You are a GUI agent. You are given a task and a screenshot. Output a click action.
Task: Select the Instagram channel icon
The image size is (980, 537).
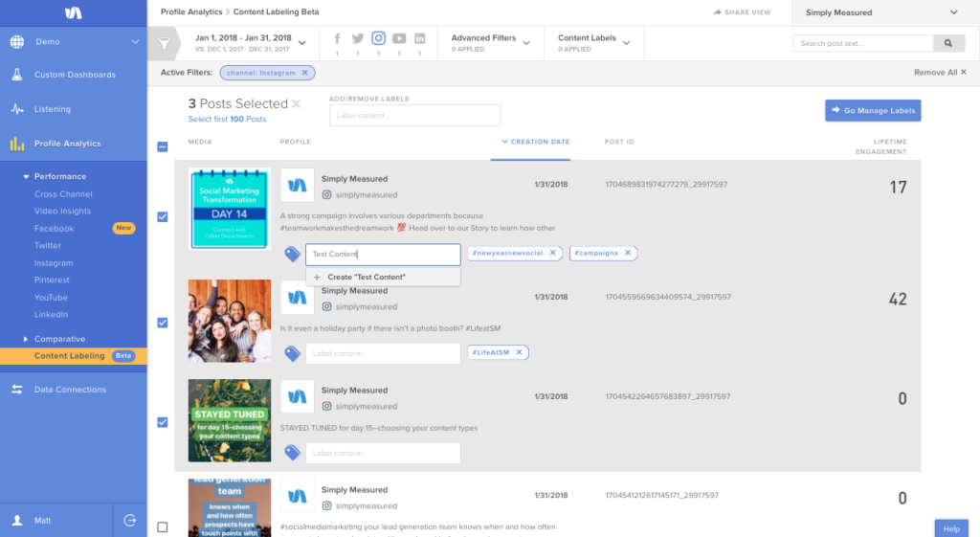coord(378,38)
